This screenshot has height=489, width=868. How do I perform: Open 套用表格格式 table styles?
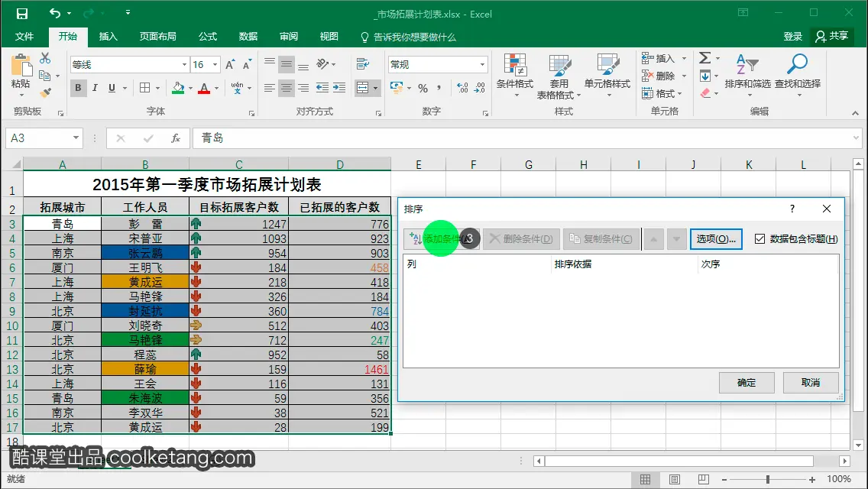pyautogui.click(x=559, y=76)
